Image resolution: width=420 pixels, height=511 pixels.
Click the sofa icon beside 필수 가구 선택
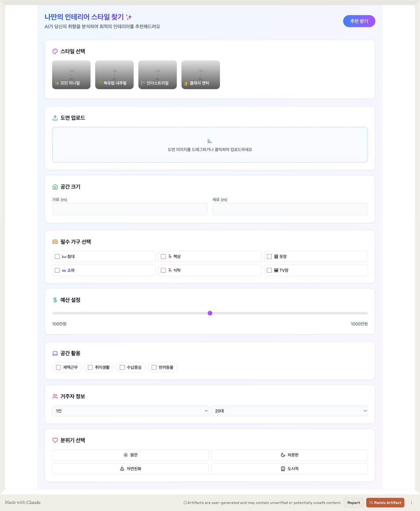(x=55, y=242)
